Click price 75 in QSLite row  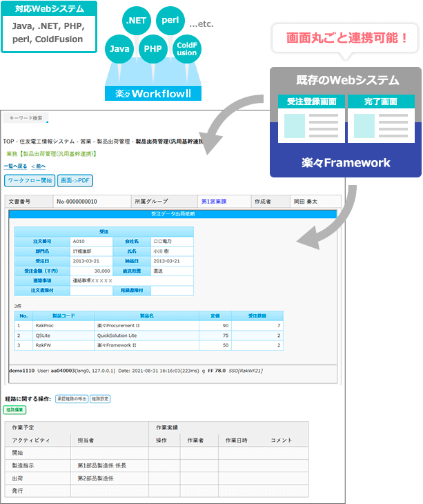[226, 336]
